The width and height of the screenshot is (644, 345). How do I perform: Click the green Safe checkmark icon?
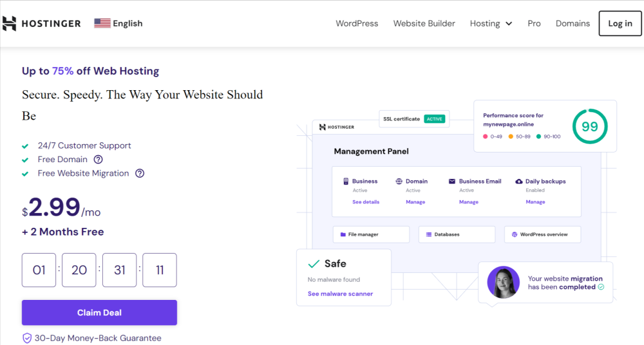(314, 264)
